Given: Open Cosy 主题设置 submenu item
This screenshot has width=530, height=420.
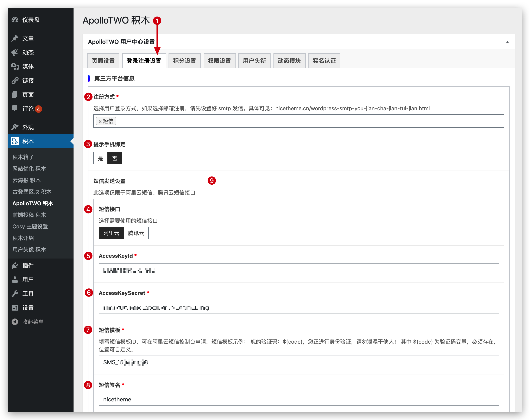Looking at the screenshot, I should (30, 226).
